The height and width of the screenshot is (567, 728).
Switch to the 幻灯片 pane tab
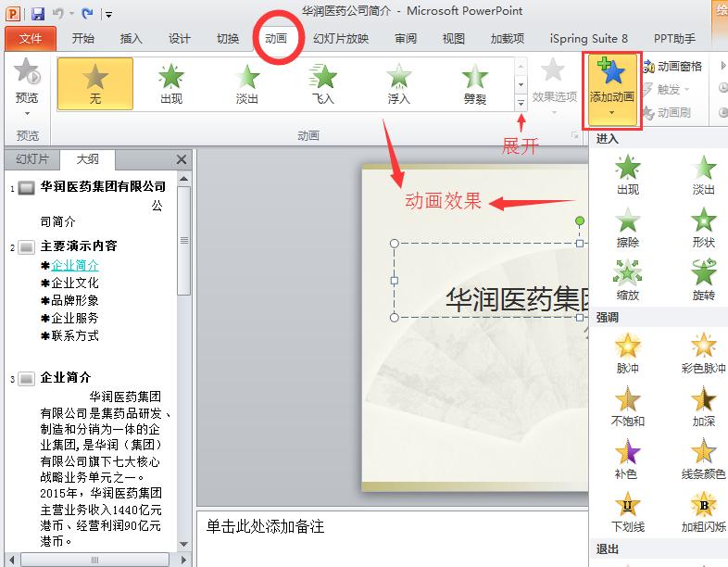(x=32, y=159)
